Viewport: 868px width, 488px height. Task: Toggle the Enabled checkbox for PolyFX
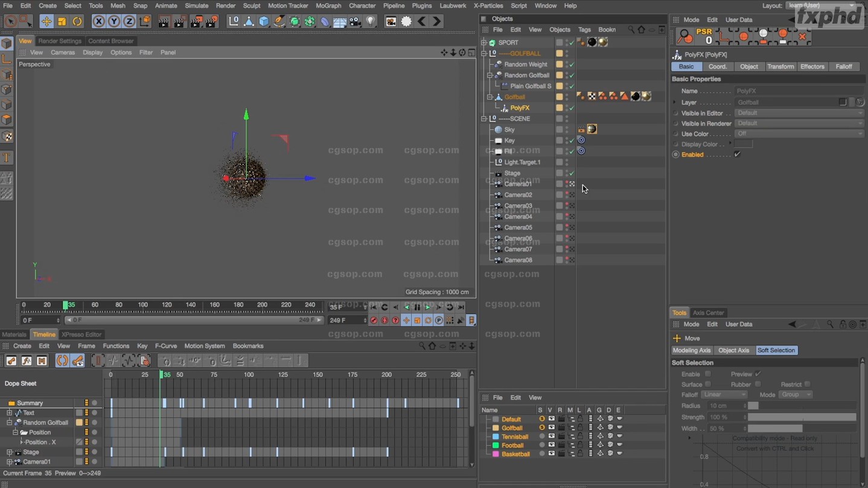tap(737, 155)
